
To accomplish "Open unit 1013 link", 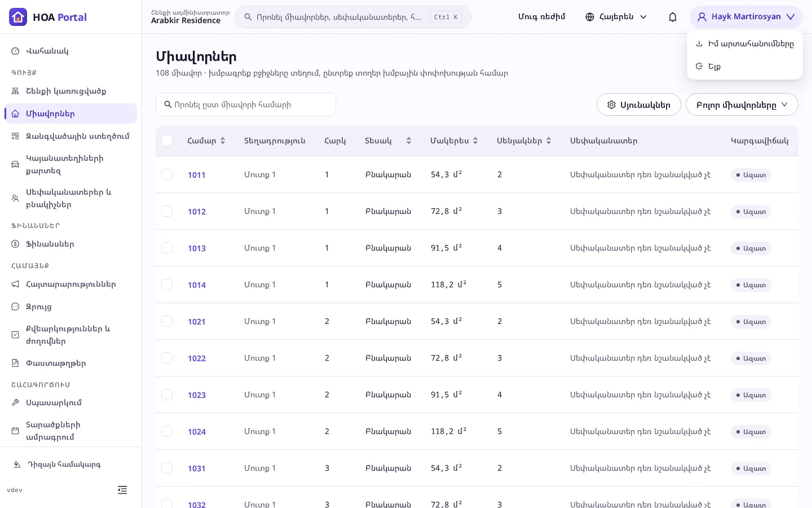I will (x=197, y=248).
